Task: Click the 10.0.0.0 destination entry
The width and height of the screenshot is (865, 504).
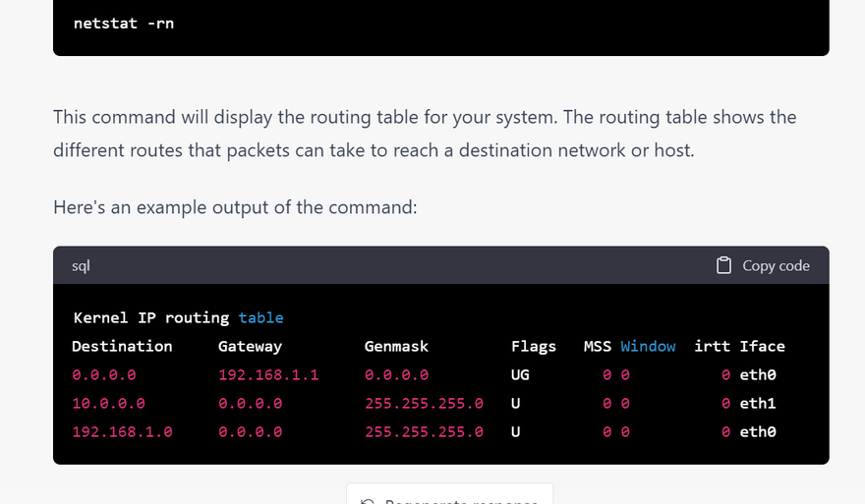Action: [108, 403]
